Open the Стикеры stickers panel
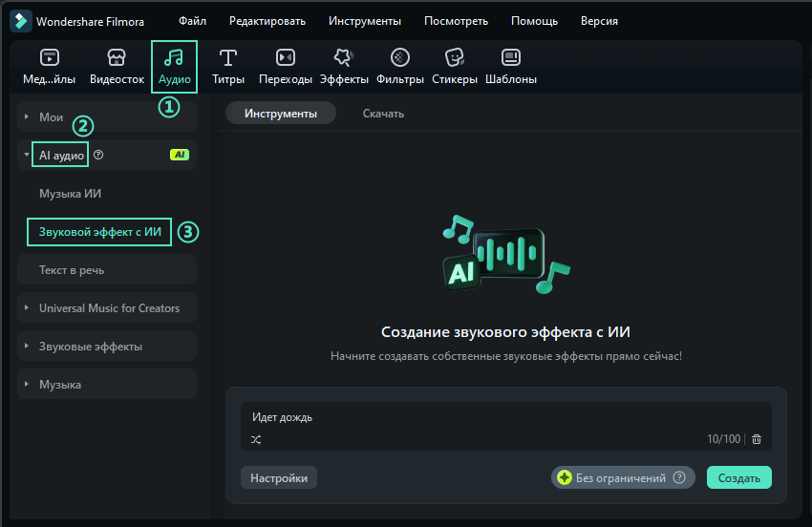This screenshot has height=527, width=812. coord(454,57)
